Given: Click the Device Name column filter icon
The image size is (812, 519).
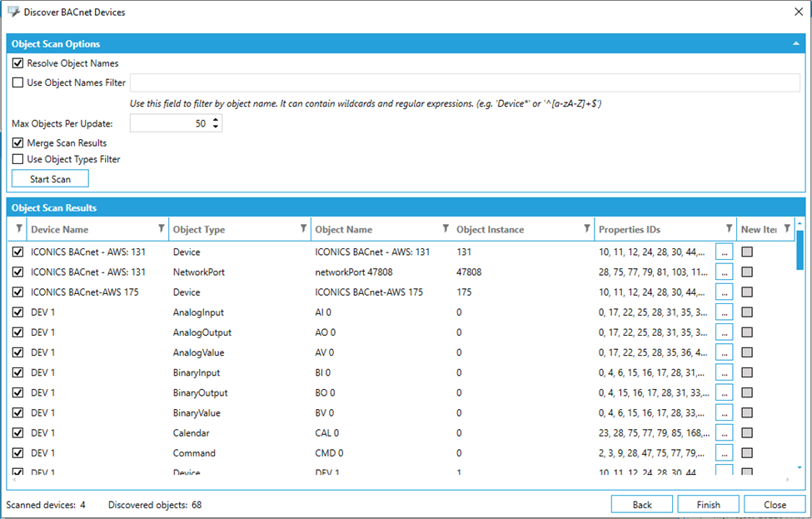Looking at the screenshot, I should click(161, 228).
